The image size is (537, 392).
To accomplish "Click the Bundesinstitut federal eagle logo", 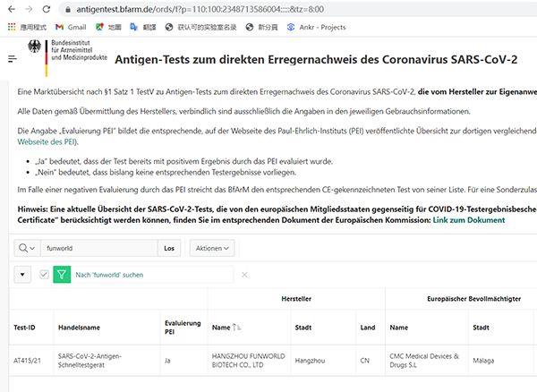I will pyautogui.click(x=34, y=47).
